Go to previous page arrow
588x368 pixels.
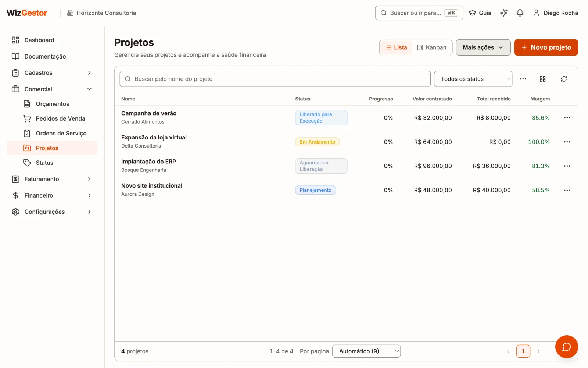click(508, 351)
